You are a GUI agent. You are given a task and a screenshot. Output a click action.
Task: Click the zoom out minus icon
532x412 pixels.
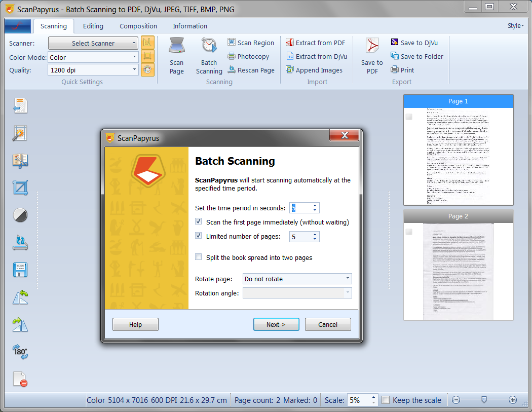457,400
